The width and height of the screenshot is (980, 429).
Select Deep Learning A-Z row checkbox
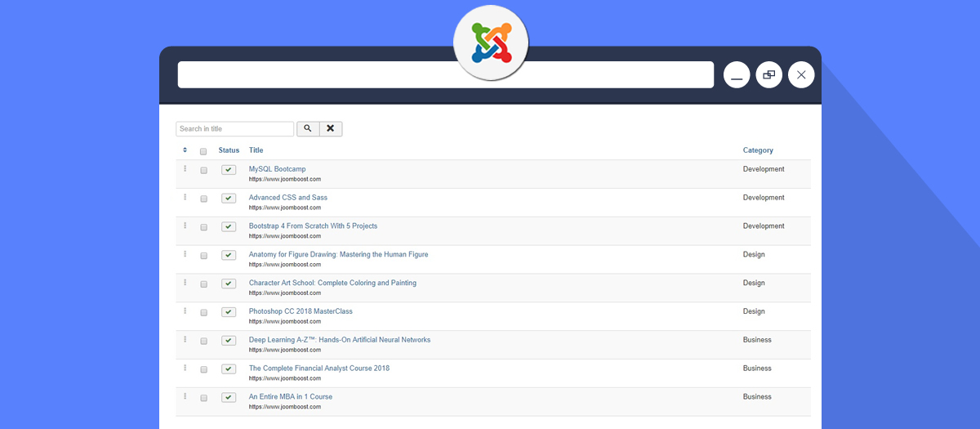click(203, 342)
